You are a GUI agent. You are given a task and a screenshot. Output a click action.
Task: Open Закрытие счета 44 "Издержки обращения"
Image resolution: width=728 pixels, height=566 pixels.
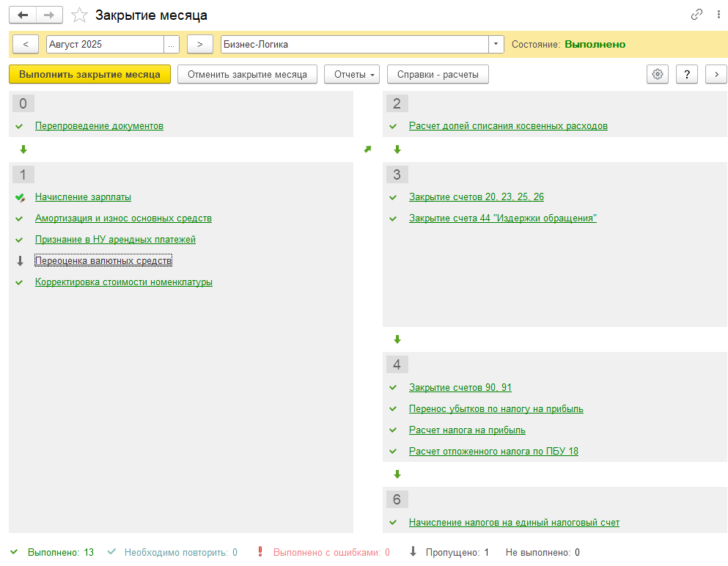tap(503, 218)
